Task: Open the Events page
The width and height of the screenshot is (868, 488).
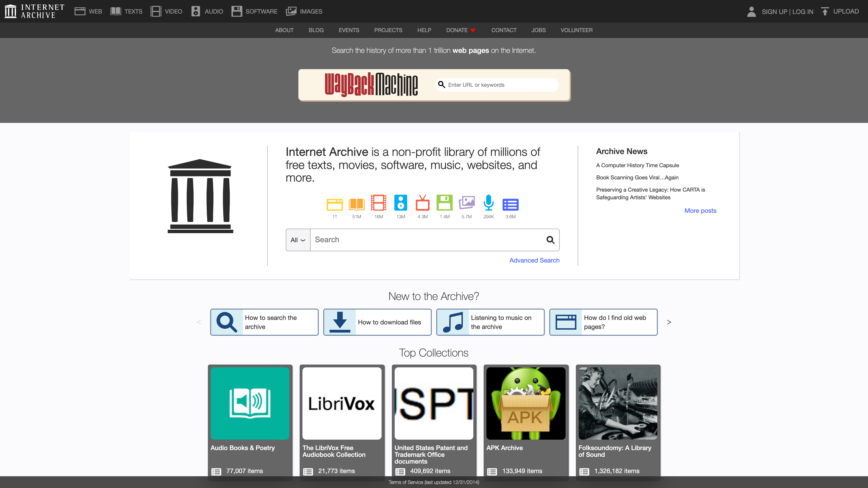Action: 349,30
